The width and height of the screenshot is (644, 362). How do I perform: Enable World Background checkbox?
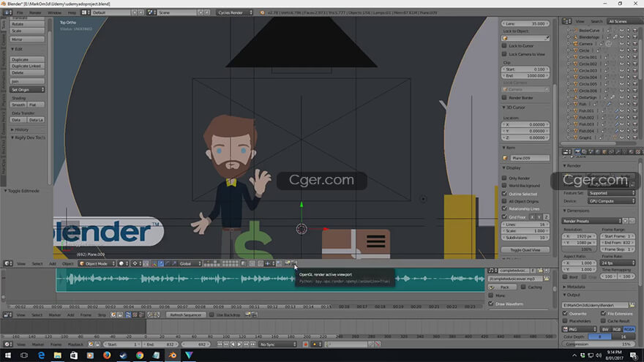(504, 186)
